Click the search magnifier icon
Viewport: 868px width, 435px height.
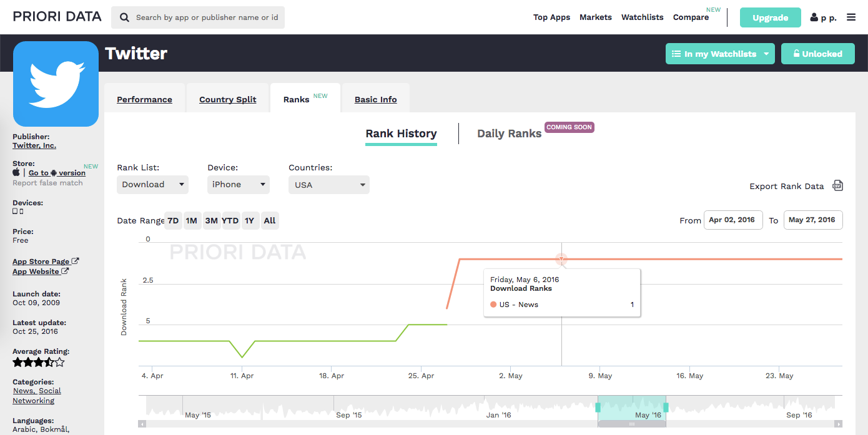(125, 17)
